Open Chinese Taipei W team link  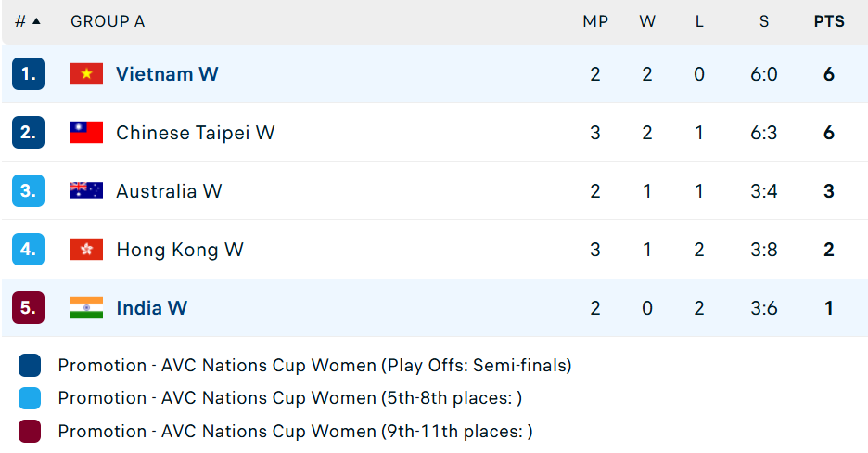(x=196, y=133)
